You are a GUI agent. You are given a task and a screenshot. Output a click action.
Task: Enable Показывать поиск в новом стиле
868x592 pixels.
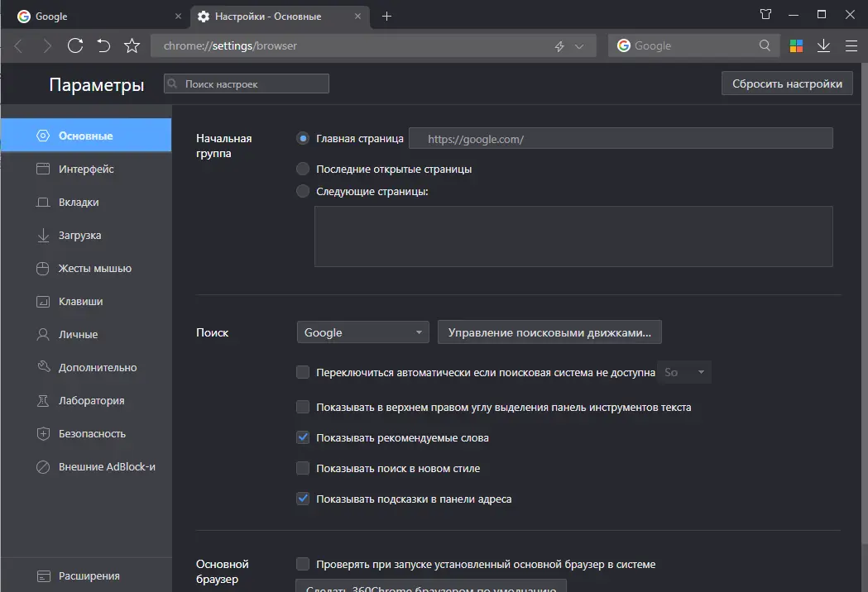(303, 468)
